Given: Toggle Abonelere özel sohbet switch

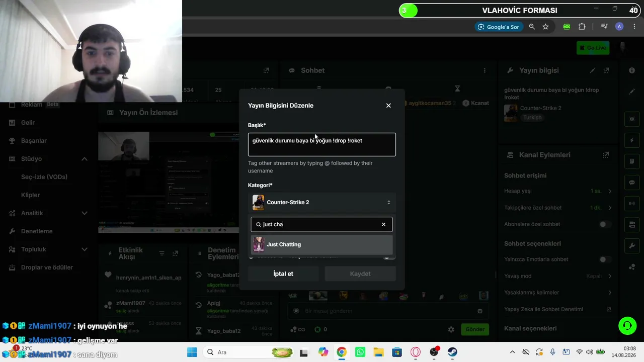Looking at the screenshot, I should pos(605,224).
